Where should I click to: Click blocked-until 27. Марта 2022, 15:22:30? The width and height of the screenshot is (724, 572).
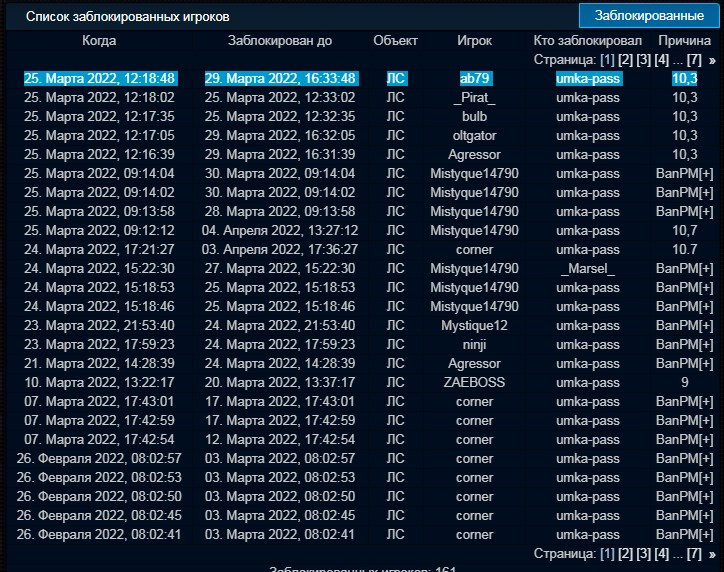tap(280, 268)
